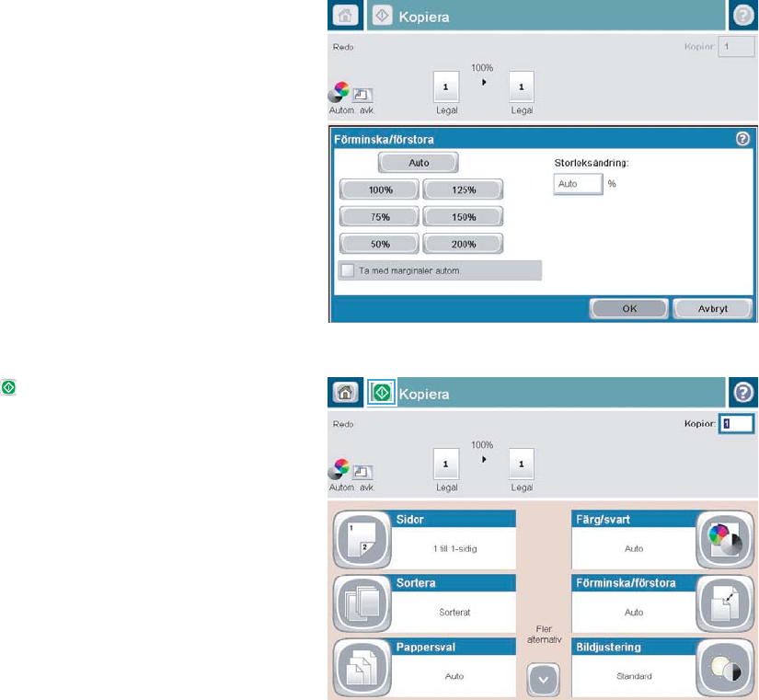
Task: Select the Pappersval header label
Action: pos(425,648)
